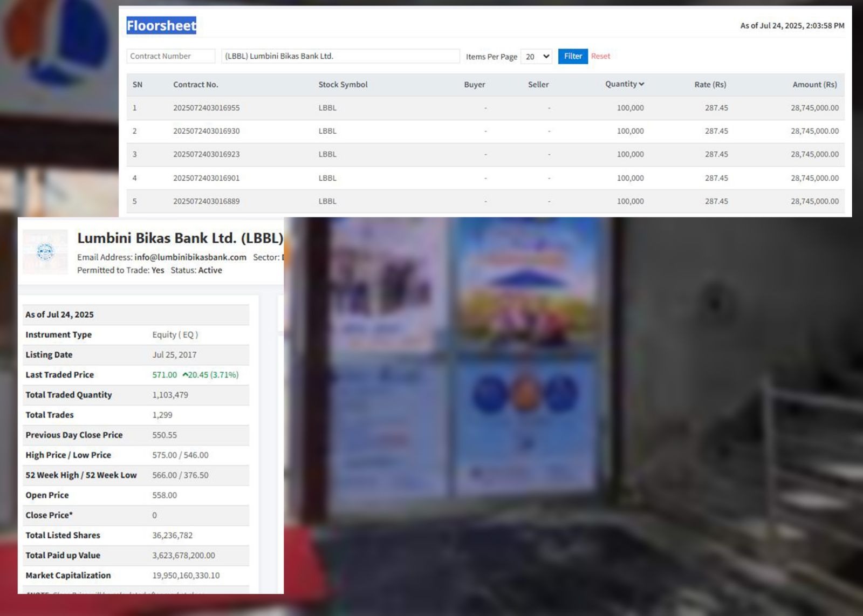The width and height of the screenshot is (863, 616).
Task: Click Instrument Type value Equity ( EQ )
Action: [x=175, y=334]
